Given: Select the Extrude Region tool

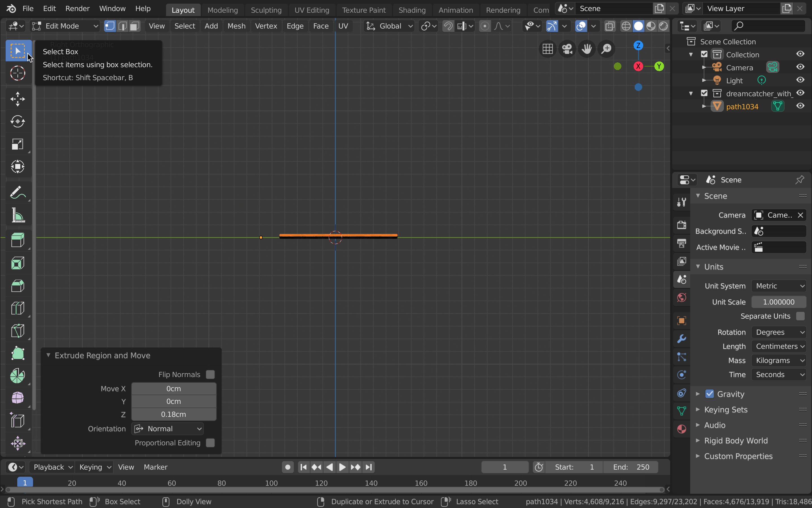Looking at the screenshot, I should coord(17,240).
